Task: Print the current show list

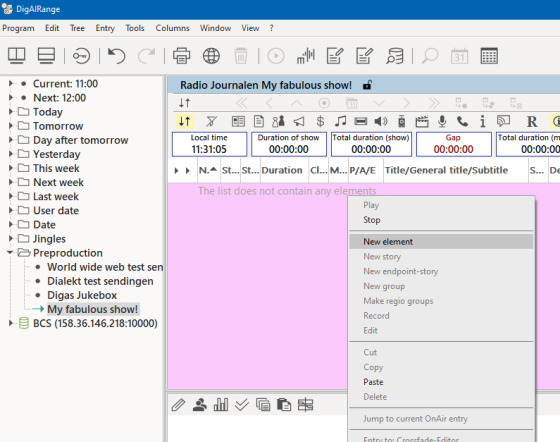Action: pos(181,56)
